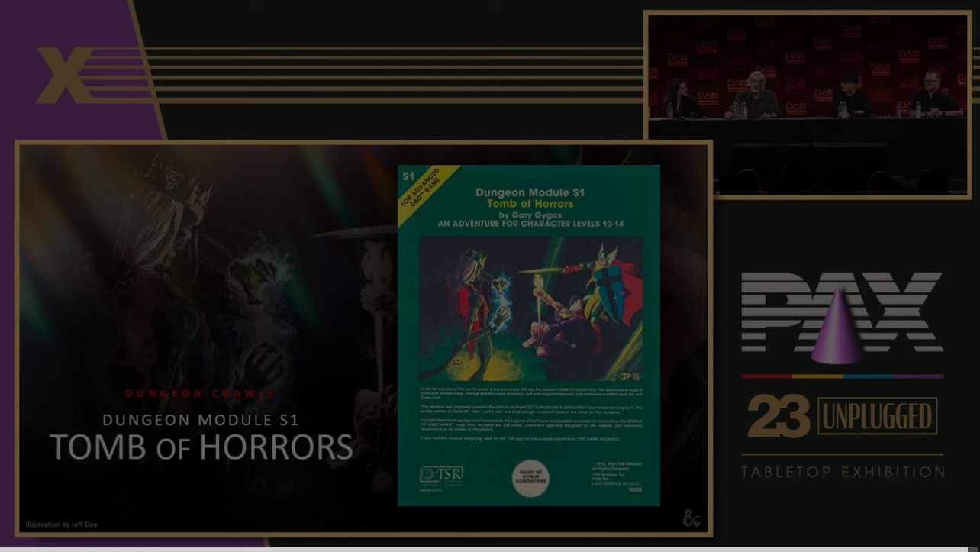Click the '9022' product number on cover
This screenshot has width=980, height=552.
coord(635,490)
